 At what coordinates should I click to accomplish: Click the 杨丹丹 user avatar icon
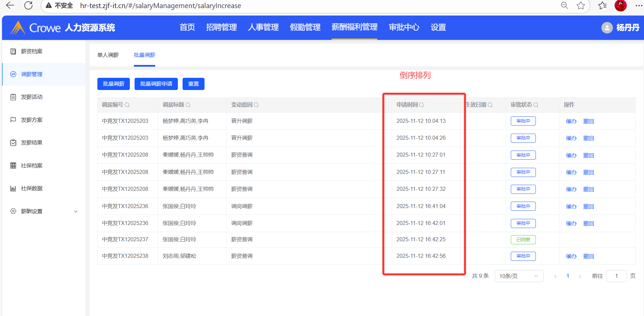click(x=607, y=28)
